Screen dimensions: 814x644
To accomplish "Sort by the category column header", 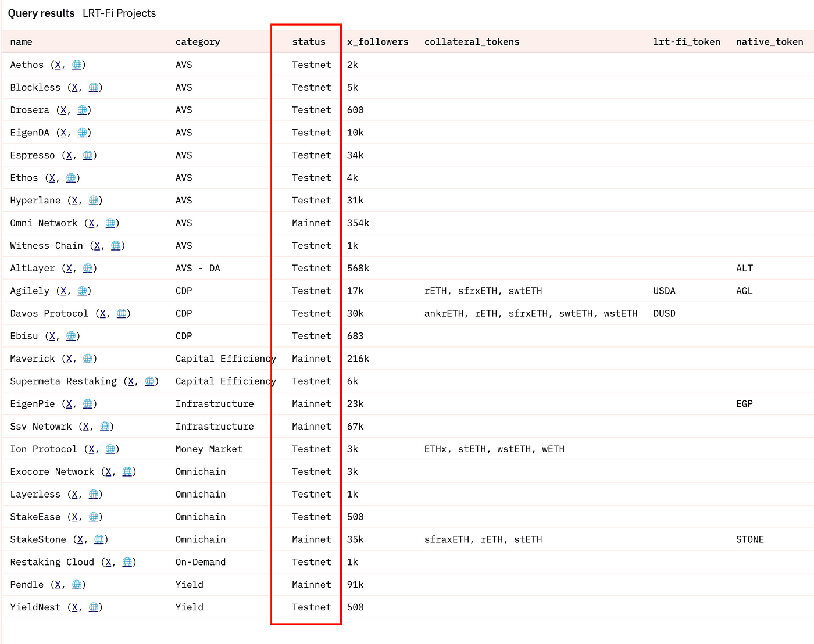I will click(x=198, y=42).
